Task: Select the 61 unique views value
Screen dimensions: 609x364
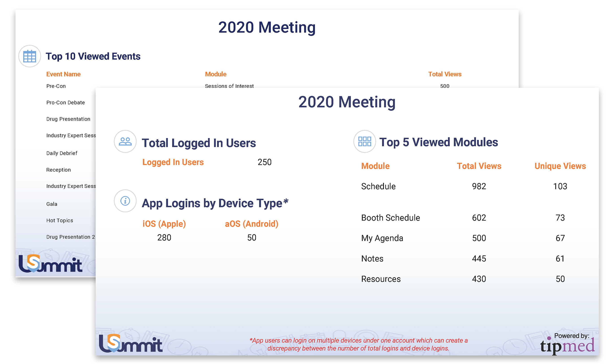Action: tap(560, 259)
